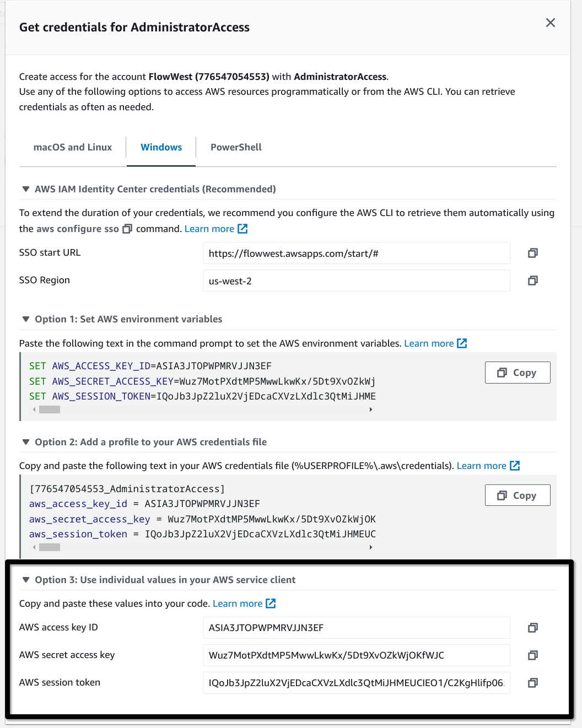Collapse Option 3 individual values section

[x=26, y=580]
